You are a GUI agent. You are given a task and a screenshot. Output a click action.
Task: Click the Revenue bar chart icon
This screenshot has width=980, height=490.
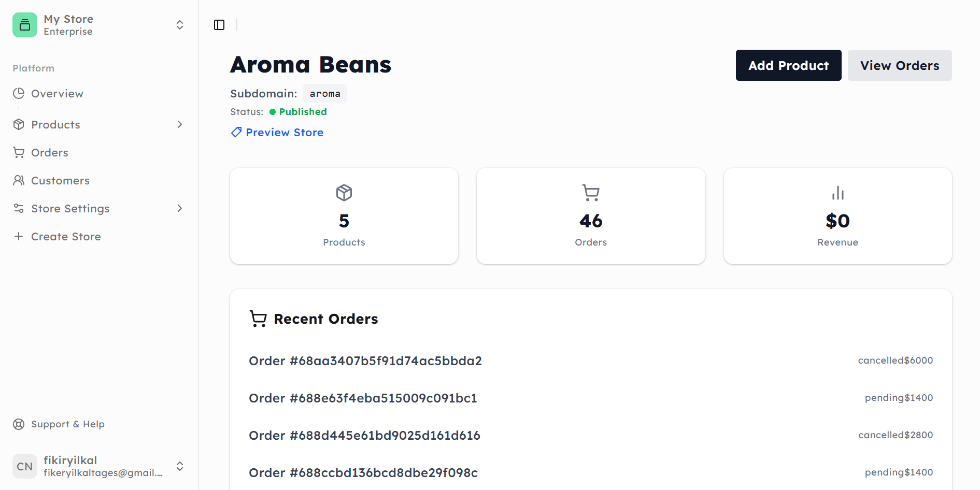click(x=837, y=193)
